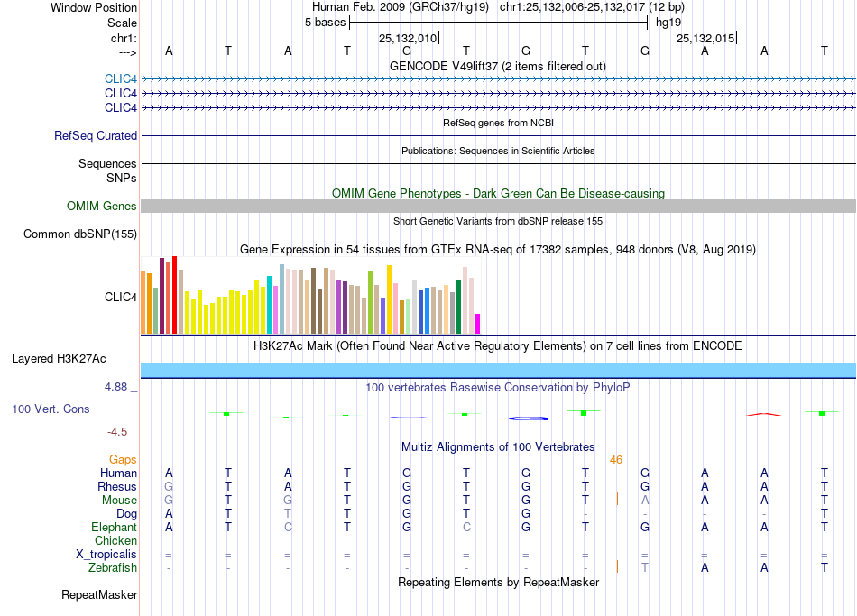
Task: Click the Common dbSNP(155) track label
Action: (x=79, y=234)
